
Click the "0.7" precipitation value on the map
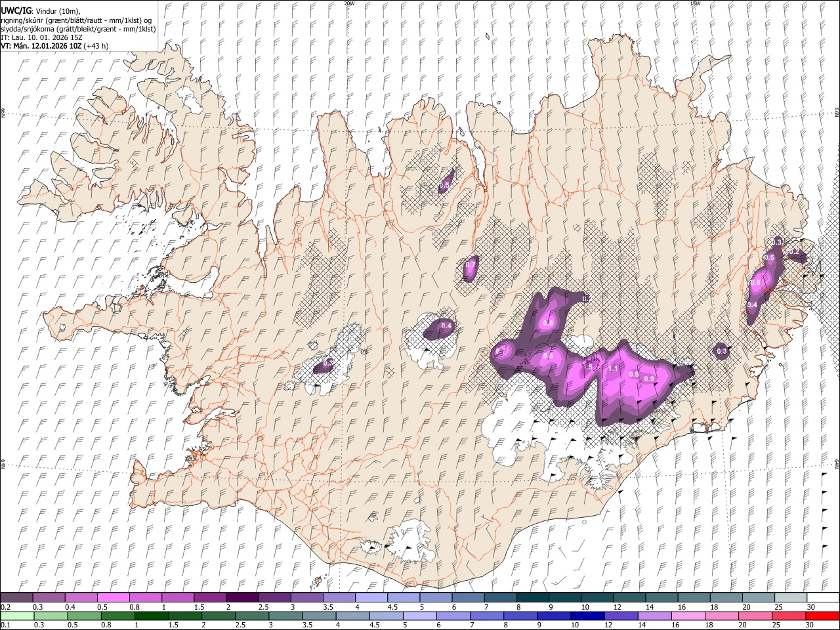tap(470, 266)
